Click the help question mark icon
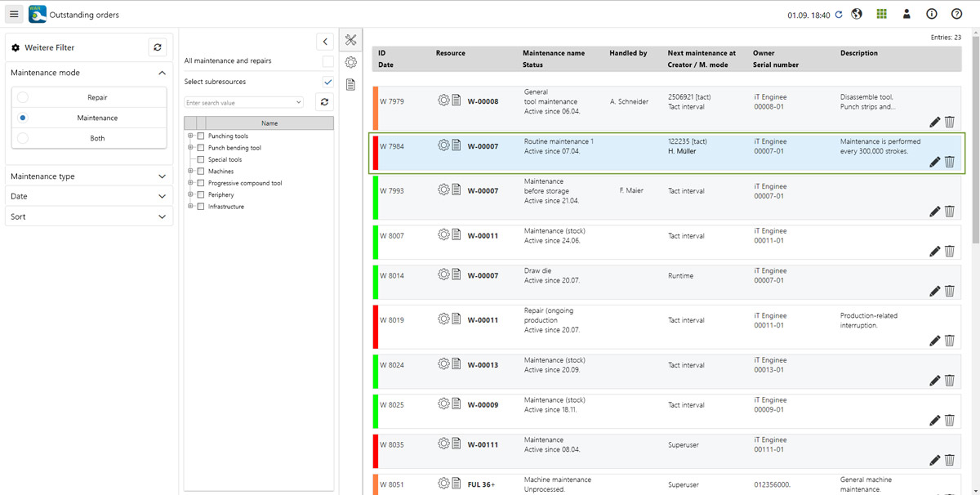The image size is (980, 495). click(x=956, y=15)
